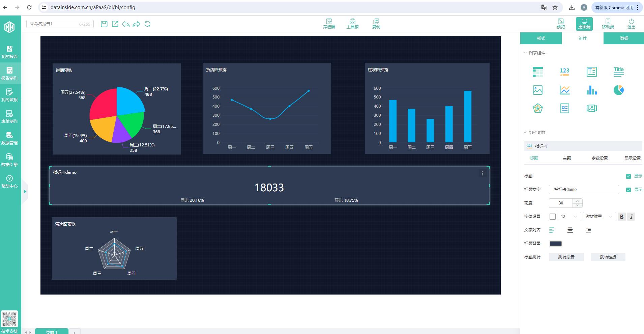Open the 微软雅黑 font family dropdown
Screen dimensions: 644x334
click(599, 217)
